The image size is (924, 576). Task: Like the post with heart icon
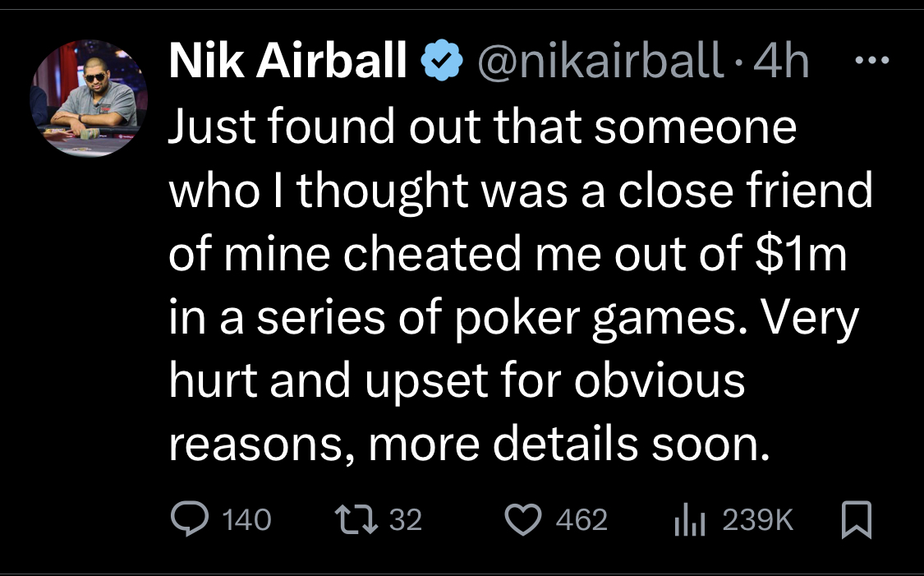[522, 520]
